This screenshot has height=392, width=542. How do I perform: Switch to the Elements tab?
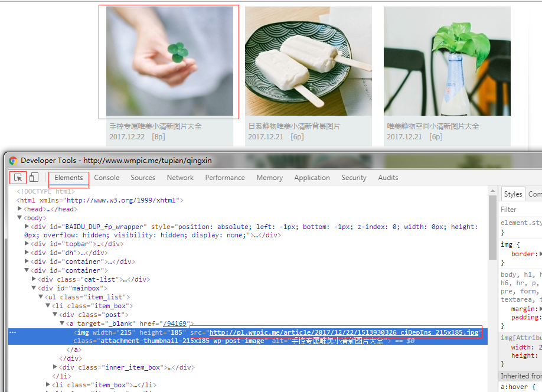tap(68, 178)
